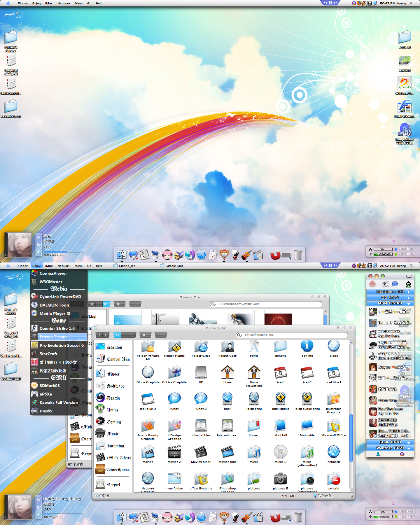Open the arrange dropdown in Simple Suit window

pos(135,304)
